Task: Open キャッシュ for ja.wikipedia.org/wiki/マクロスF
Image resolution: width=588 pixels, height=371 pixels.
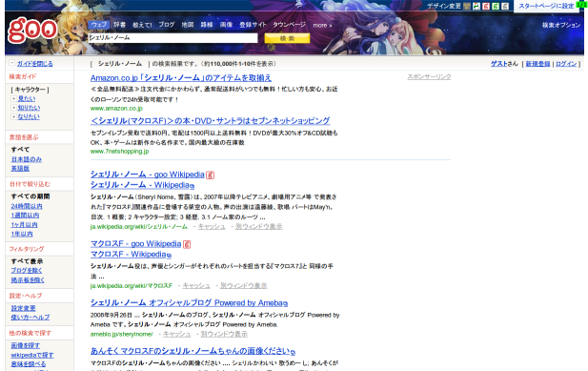Action: click(196, 286)
